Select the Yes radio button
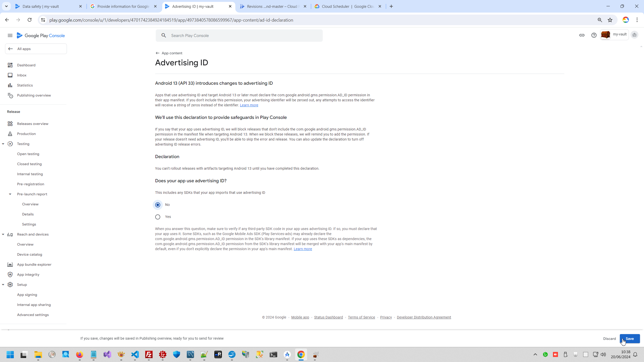644x362 pixels. 158,217
